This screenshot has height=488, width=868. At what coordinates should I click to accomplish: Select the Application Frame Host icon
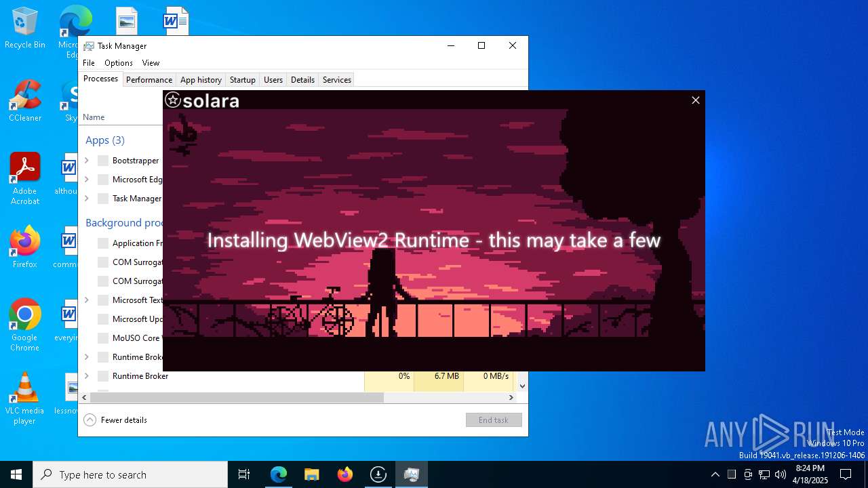point(103,243)
